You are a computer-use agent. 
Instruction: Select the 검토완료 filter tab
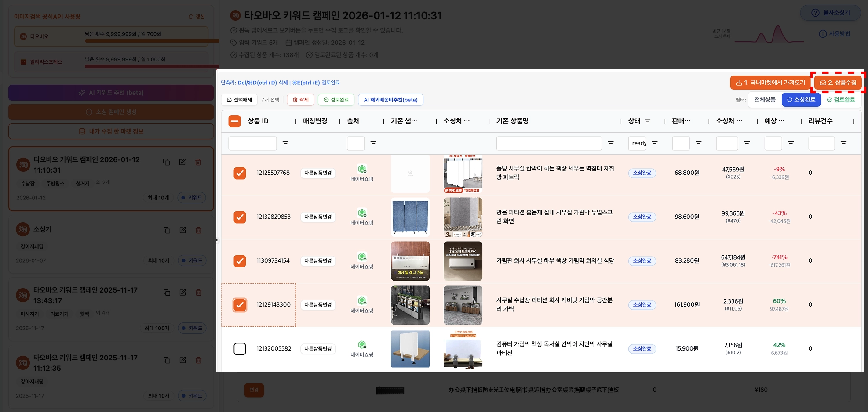841,100
